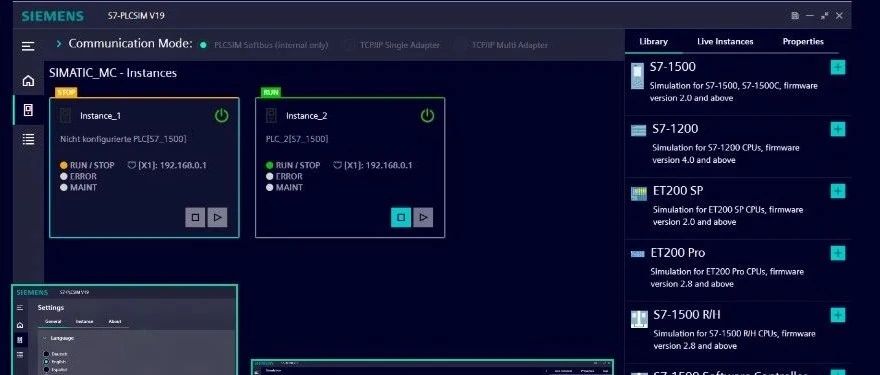
Task: Click hamburger icon in the Settings window
Action: pos(20,308)
